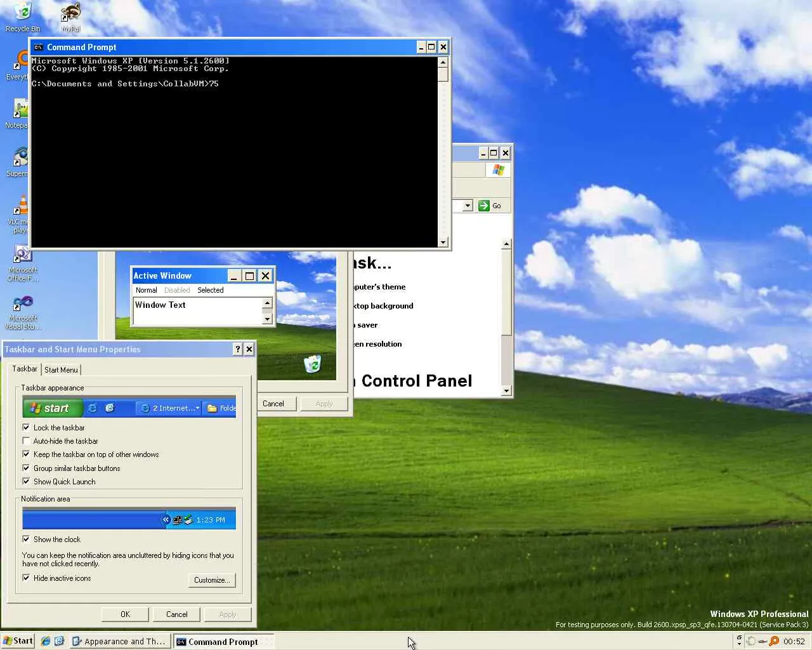The image size is (812, 650).
Task: Click the Disabled menu item in Active Window preview
Action: coord(177,290)
